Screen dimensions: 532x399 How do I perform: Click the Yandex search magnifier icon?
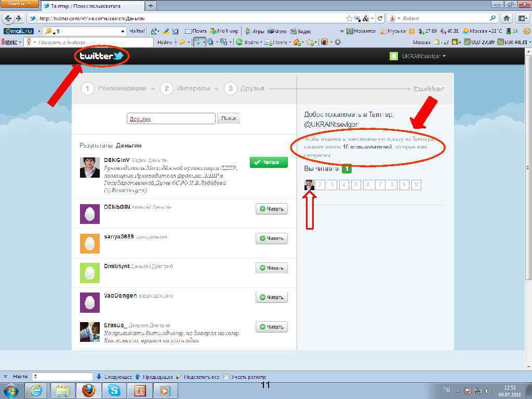493,18
